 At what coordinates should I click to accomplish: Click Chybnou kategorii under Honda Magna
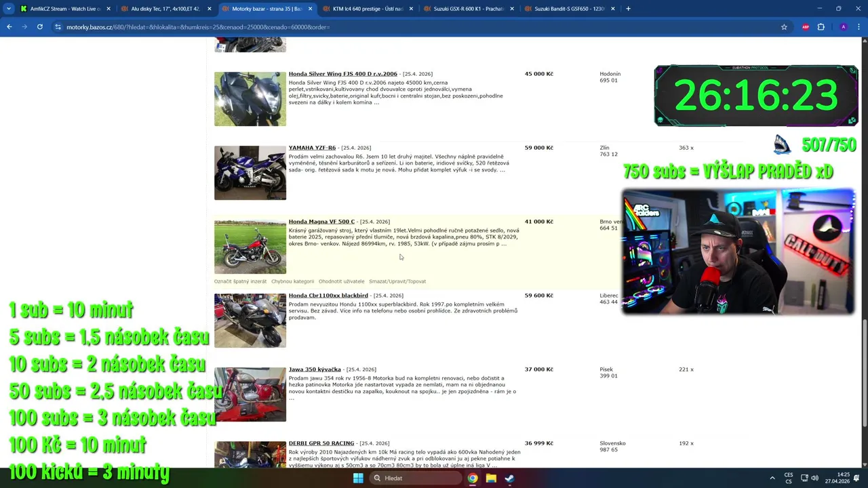(292, 281)
